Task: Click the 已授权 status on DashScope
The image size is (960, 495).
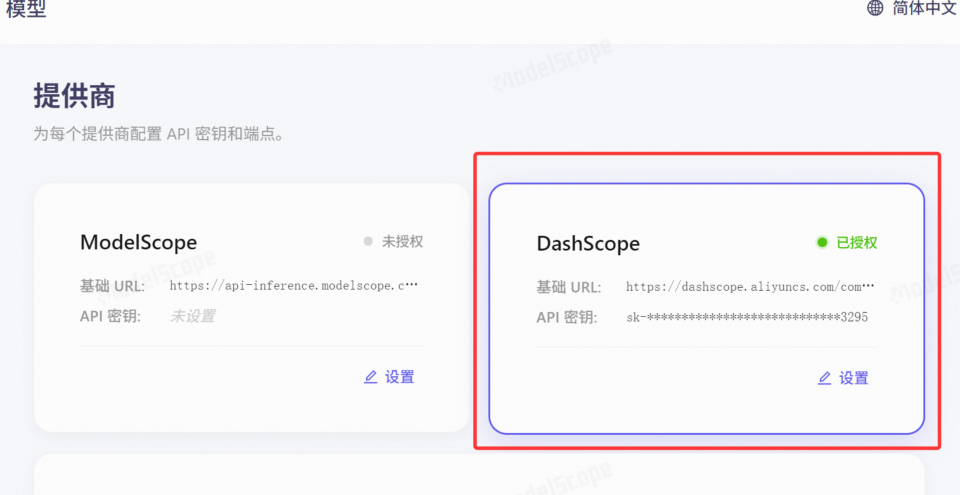Action: point(847,243)
